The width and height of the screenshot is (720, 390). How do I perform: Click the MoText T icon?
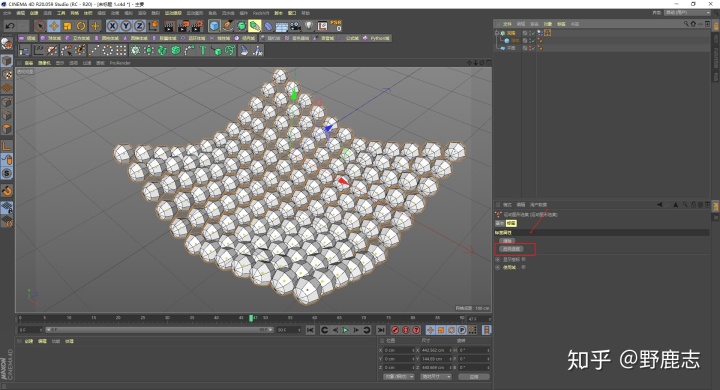202,50
